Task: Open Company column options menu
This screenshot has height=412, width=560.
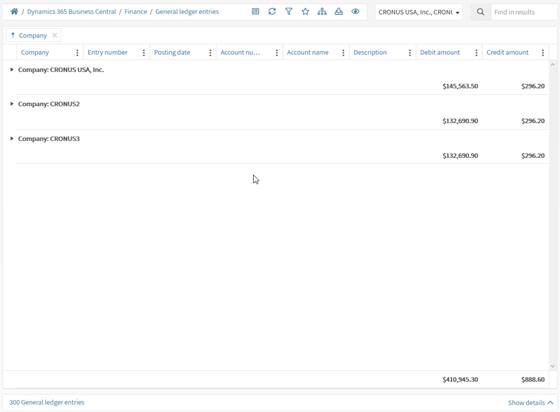Action: (77, 52)
